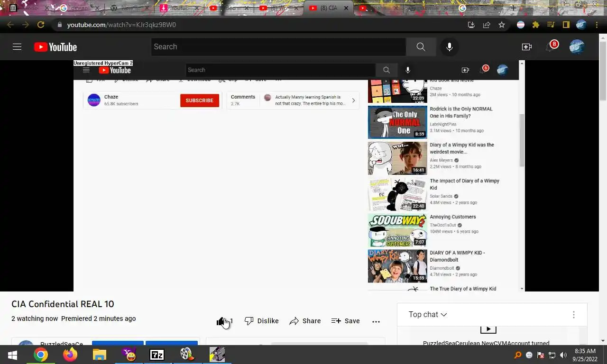Open notifications bell with 8 badge
This screenshot has height=364, width=607.
551,46
